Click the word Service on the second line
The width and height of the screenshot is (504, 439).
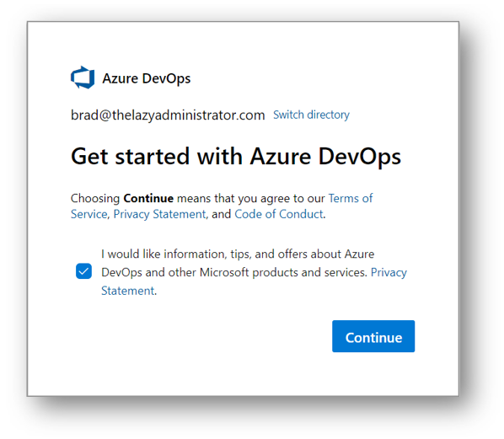point(89,214)
